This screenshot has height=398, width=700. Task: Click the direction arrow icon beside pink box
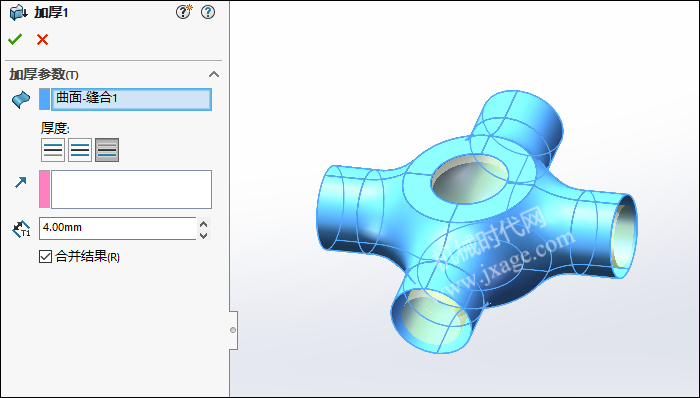(21, 182)
